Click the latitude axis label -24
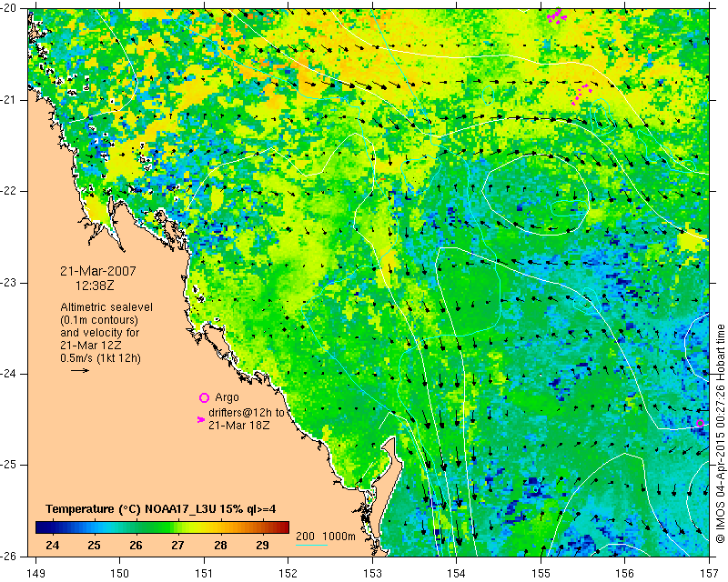The height and width of the screenshot is (582, 728). tap(9, 374)
